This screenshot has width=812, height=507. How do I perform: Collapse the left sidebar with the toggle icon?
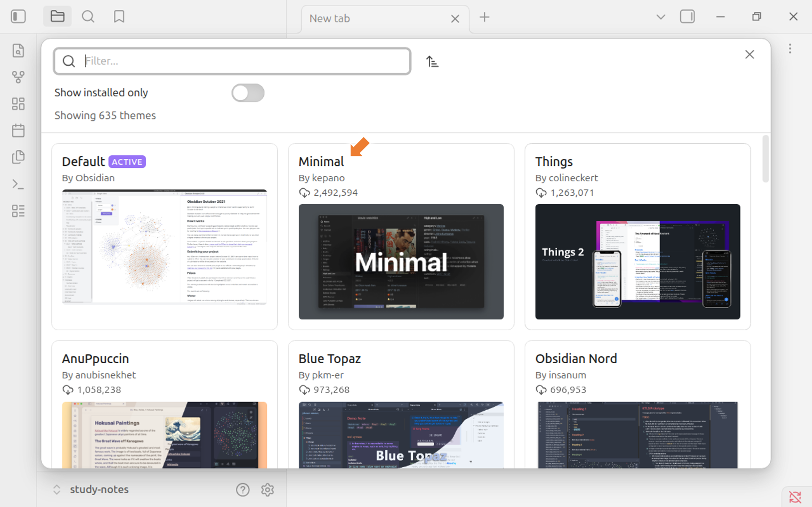click(18, 16)
